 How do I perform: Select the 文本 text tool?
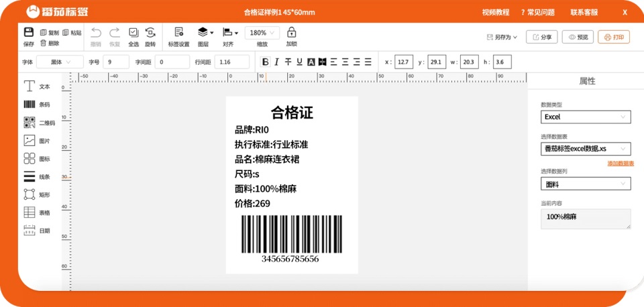pyautogui.click(x=36, y=86)
